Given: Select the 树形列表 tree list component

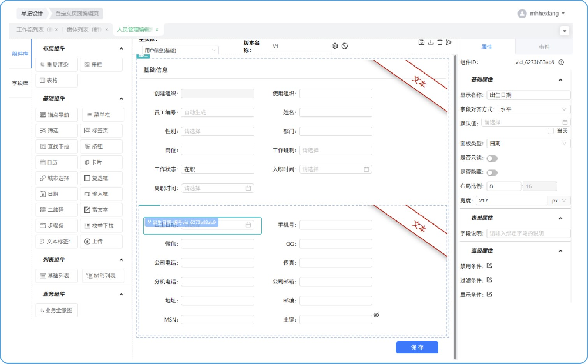Looking at the screenshot, I should (x=103, y=276).
